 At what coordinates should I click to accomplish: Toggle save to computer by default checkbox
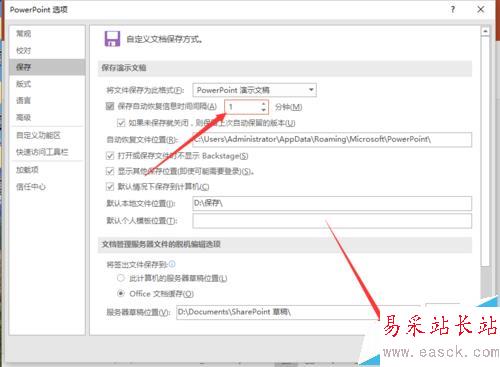[110, 187]
